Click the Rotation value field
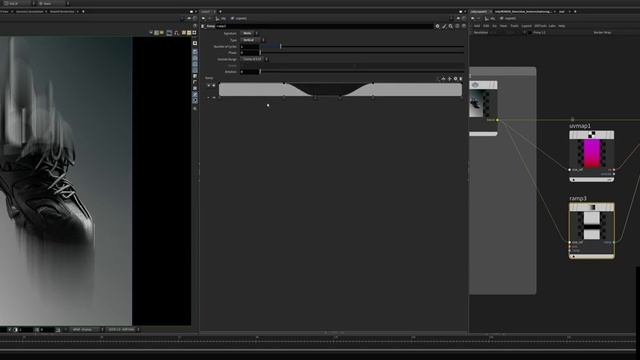640x360 pixels. 249,72
